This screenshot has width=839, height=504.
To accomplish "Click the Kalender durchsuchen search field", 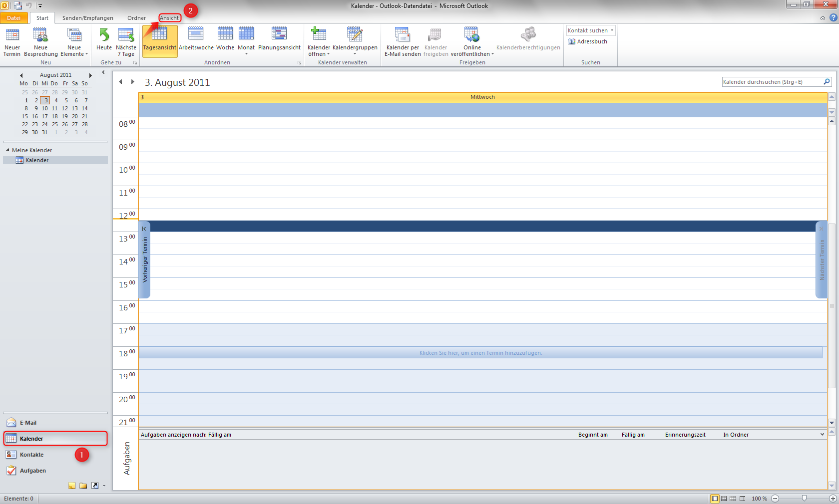I will pos(772,81).
